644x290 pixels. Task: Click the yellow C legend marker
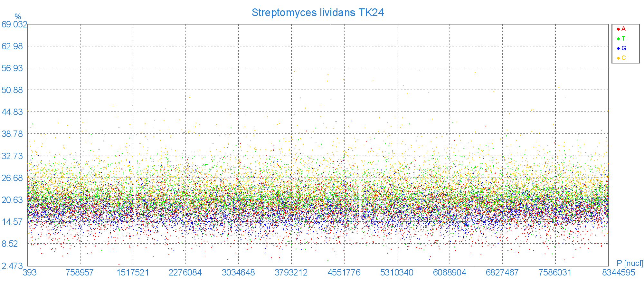coord(618,58)
